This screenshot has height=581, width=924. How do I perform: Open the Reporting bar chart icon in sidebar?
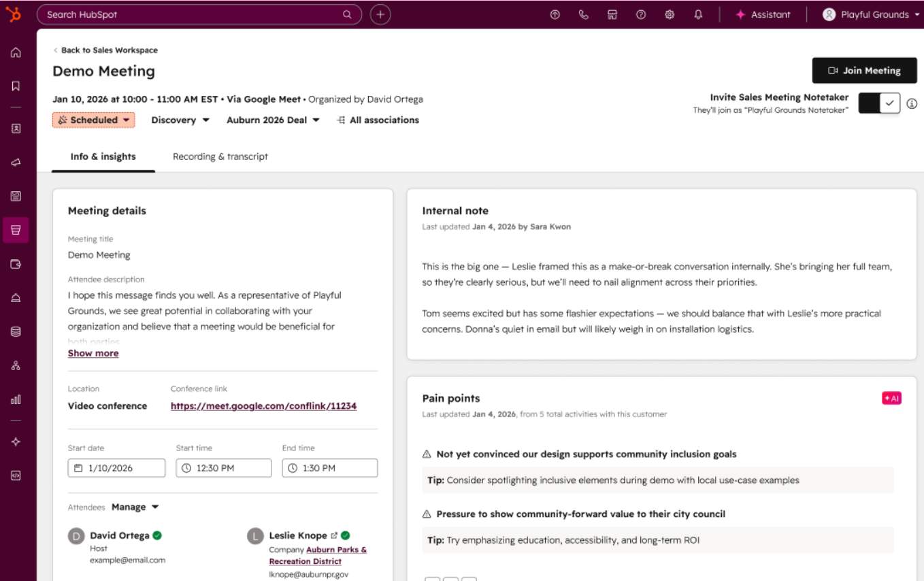pyautogui.click(x=16, y=399)
